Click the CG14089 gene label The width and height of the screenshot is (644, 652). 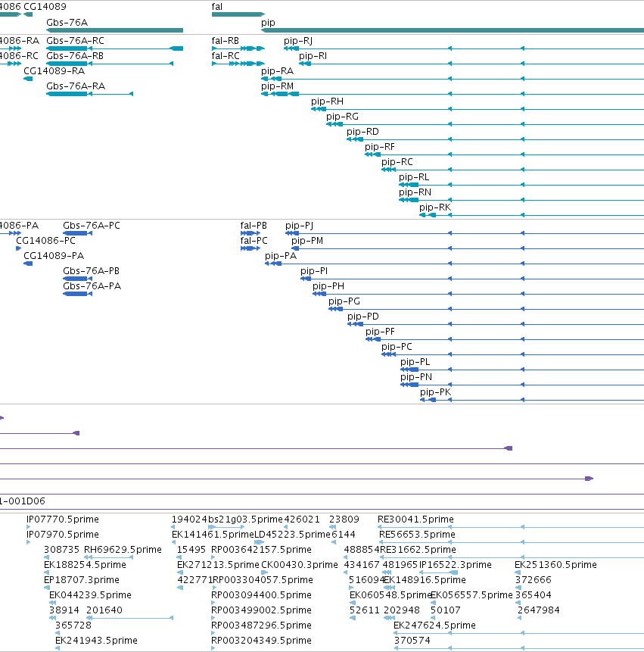click(45, 7)
